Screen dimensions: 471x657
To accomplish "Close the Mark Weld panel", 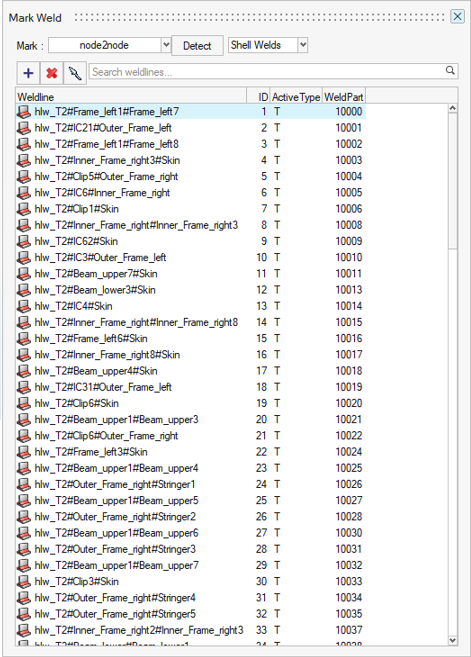I will [457, 16].
